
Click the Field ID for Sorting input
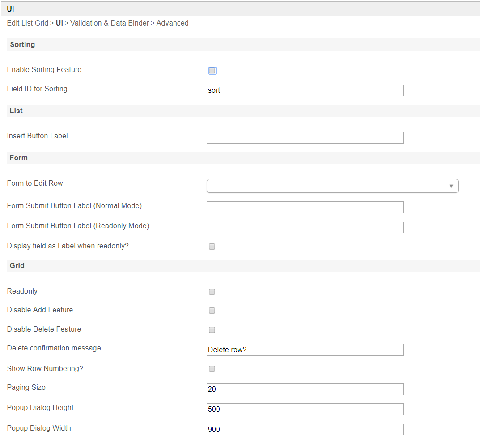pos(305,90)
